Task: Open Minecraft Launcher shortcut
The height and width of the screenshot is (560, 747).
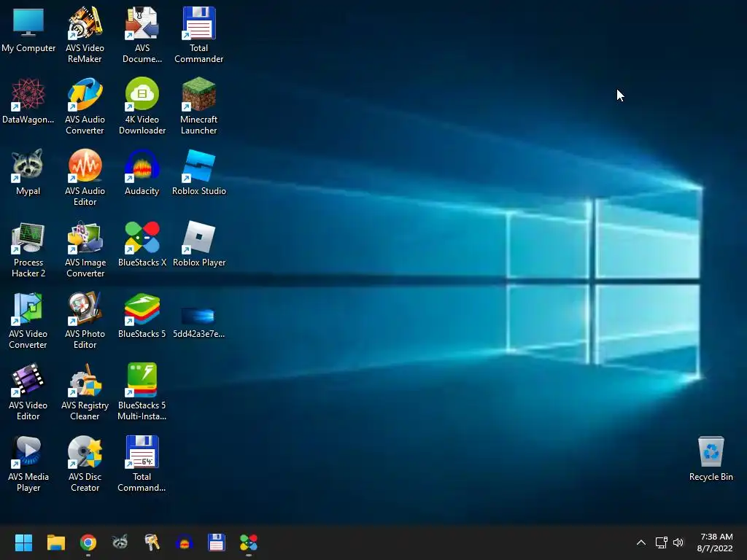Action: coord(198,106)
